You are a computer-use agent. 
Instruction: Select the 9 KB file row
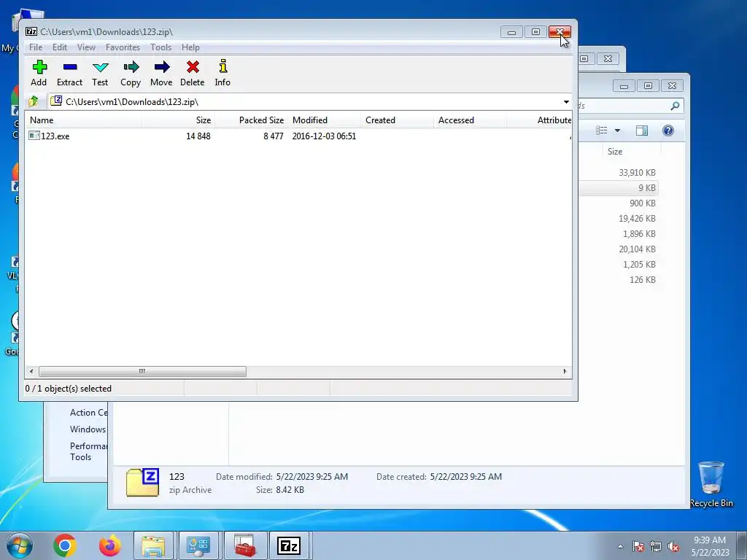click(646, 187)
